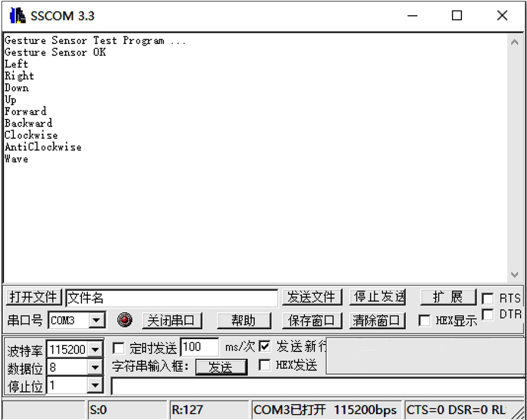Open the data bits dropdown showing 8
This screenshot has width=527, height=420.
95,367
